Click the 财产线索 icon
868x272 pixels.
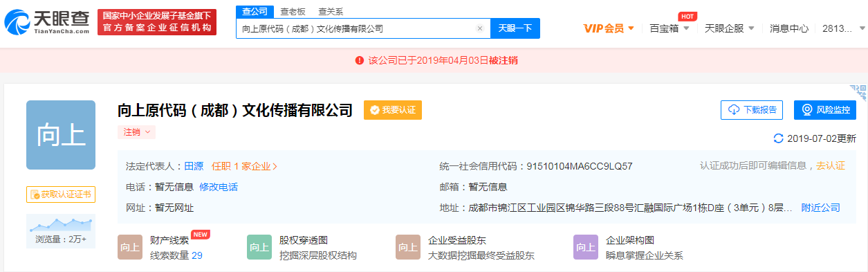click(x=130, y=247)
